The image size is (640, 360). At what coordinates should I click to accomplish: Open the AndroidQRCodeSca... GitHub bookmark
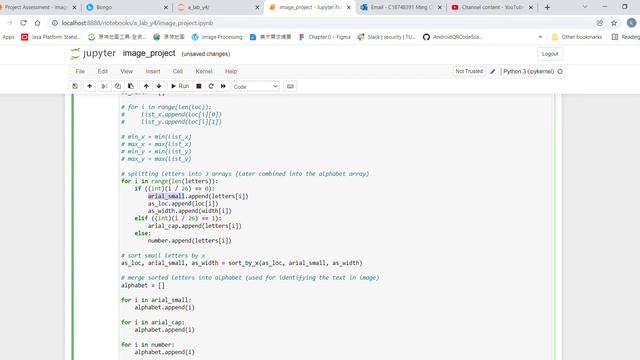(453, 37)
